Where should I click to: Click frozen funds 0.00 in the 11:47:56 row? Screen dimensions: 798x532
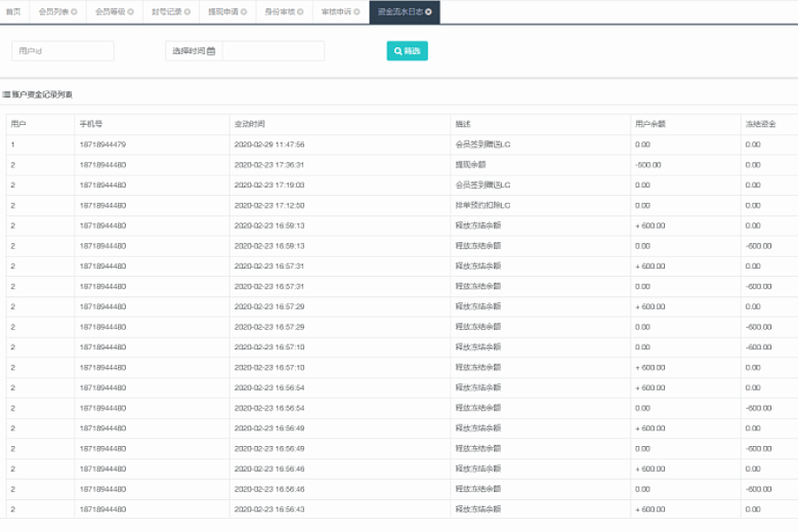[x=753, y=145]
